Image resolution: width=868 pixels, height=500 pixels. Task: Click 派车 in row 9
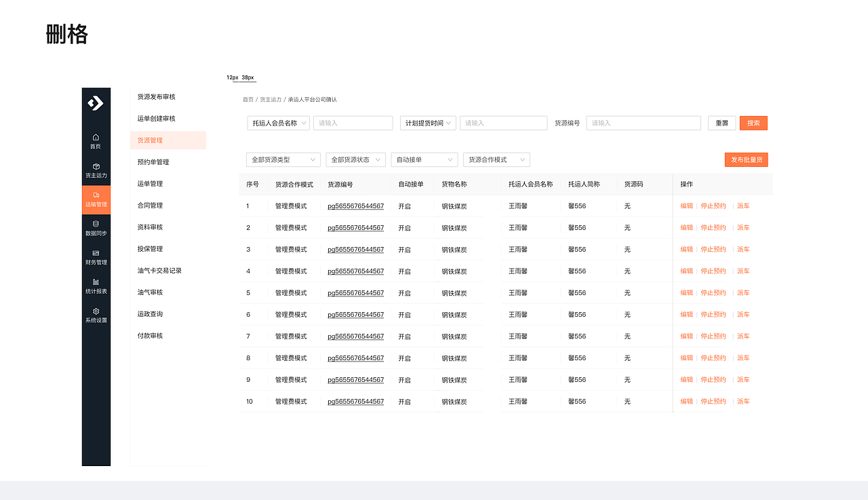pos(743,380)
